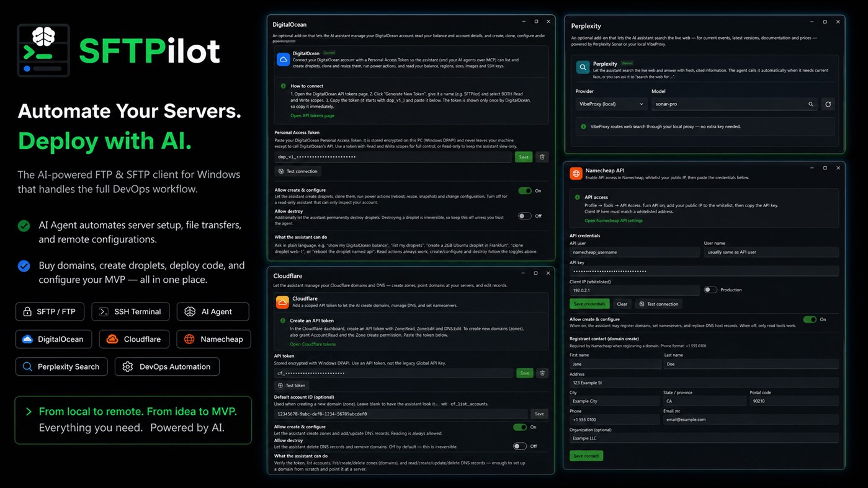The height and width of the screenshot is (488, 868).
Task: Click Clear in Namecheap window
Action: point(622,304)
